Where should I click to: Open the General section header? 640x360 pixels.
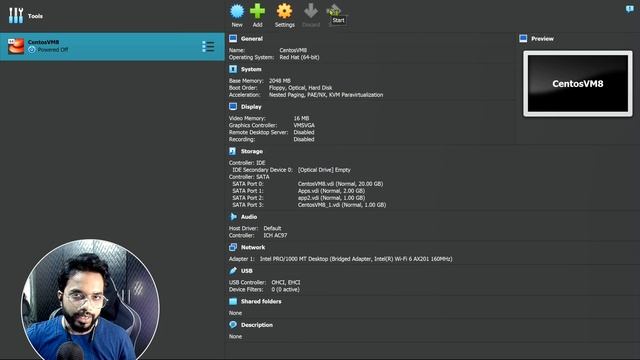[x=252, y=39]
